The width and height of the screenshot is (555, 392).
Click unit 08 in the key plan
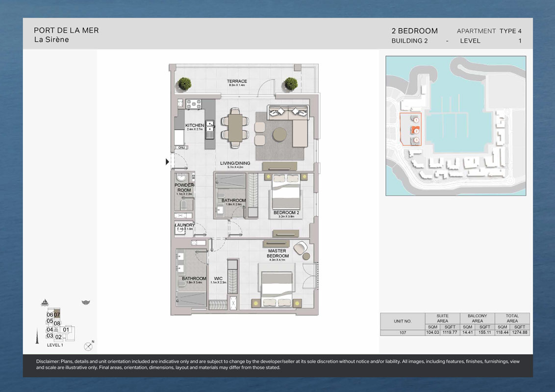(57, 323)
